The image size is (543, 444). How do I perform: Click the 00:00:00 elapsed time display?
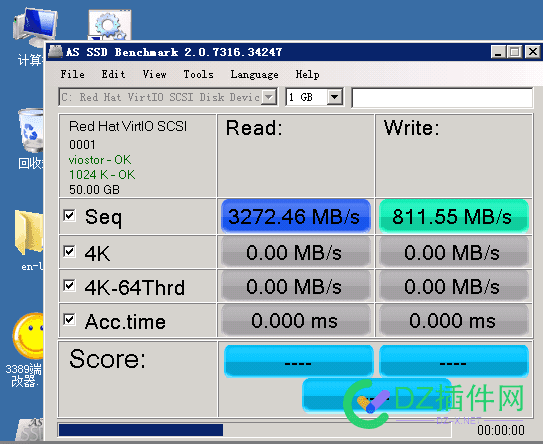coord(501,430)
